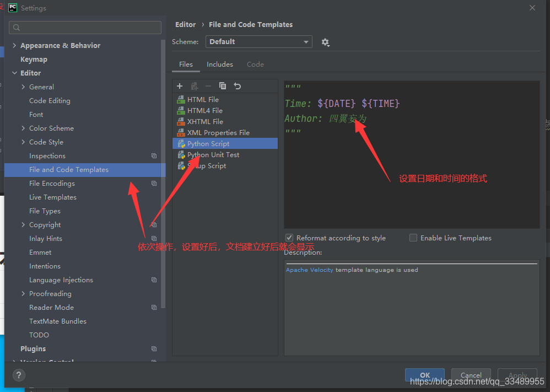Click the search magnifier icon
Screen dimensions: 550x392
click(x=17, y=28)
